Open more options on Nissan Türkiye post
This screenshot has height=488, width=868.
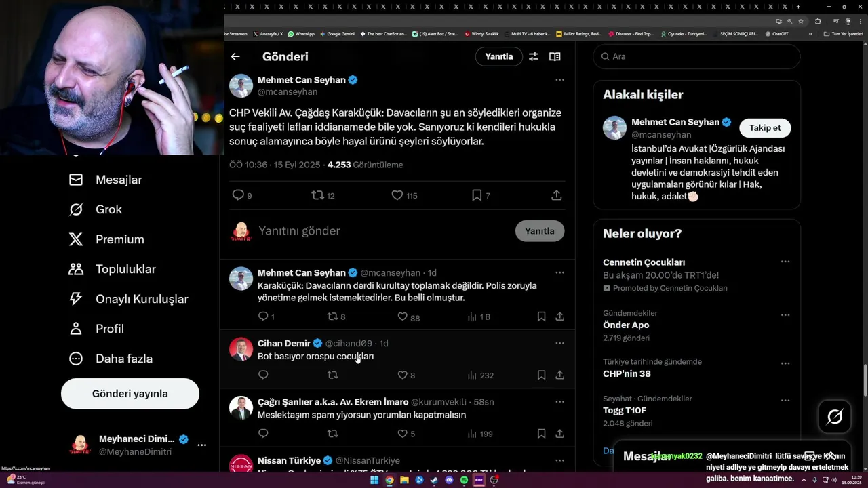tap(559, 460)
